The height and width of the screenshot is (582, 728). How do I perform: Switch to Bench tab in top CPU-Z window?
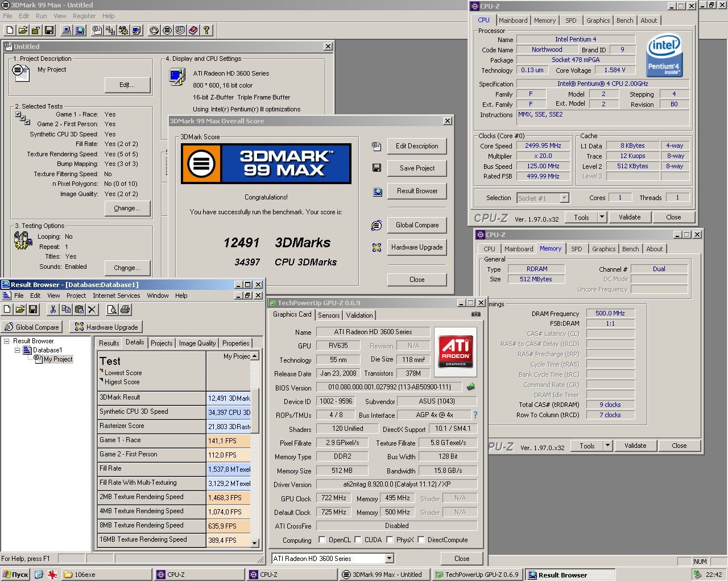coord(624,20)
